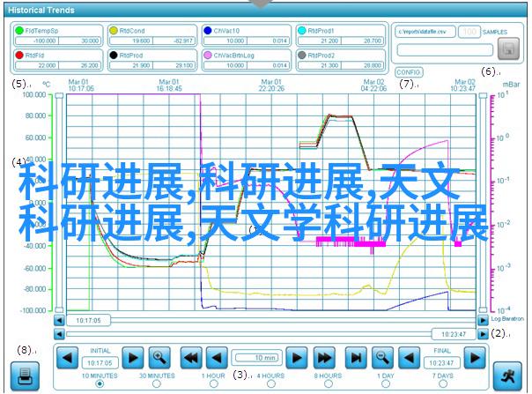
Task: Click the zoom out magnifier icon
Action: tap(382, 358)
